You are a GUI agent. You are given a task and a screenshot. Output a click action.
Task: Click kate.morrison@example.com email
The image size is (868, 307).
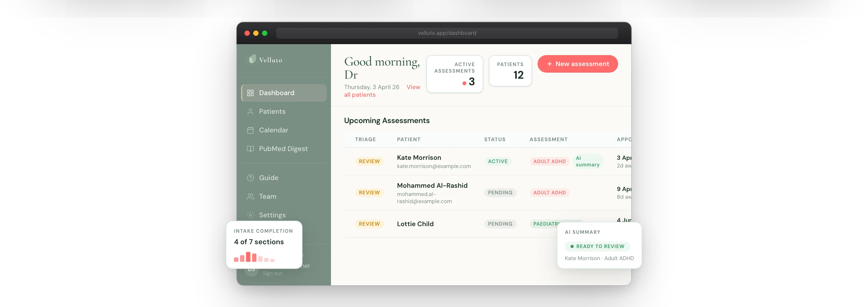tap(434, 166)
